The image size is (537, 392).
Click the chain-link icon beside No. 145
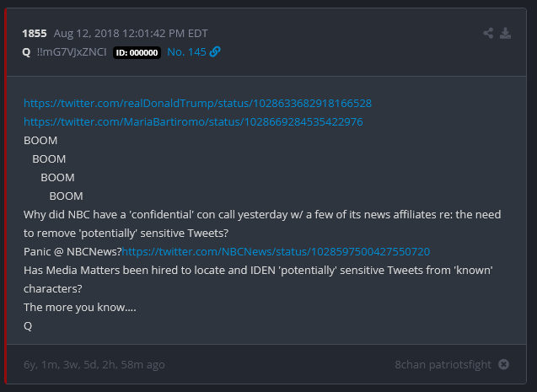click(x=215, y=51)
